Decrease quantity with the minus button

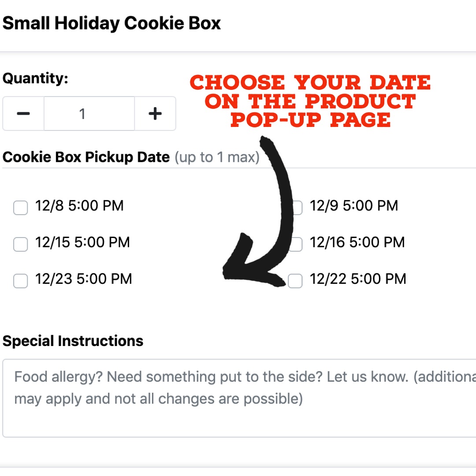tap(23, 114)
